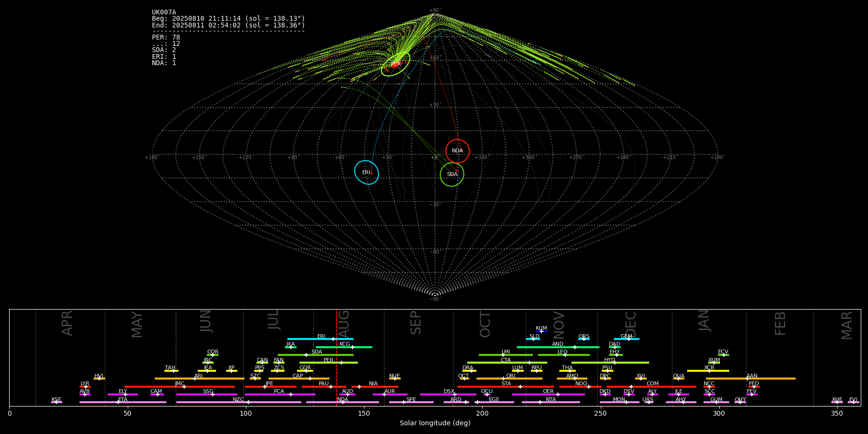
Task: Click the pink EVI shower bar
Action: (x=854, y=402)
